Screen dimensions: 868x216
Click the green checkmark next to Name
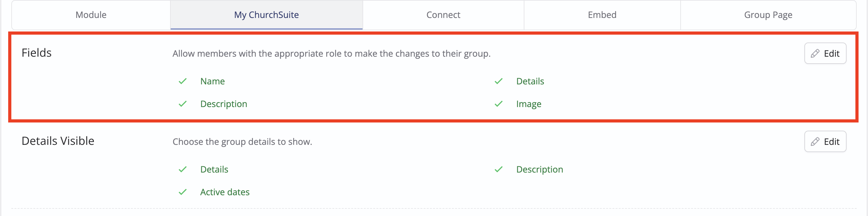[183, 81]
